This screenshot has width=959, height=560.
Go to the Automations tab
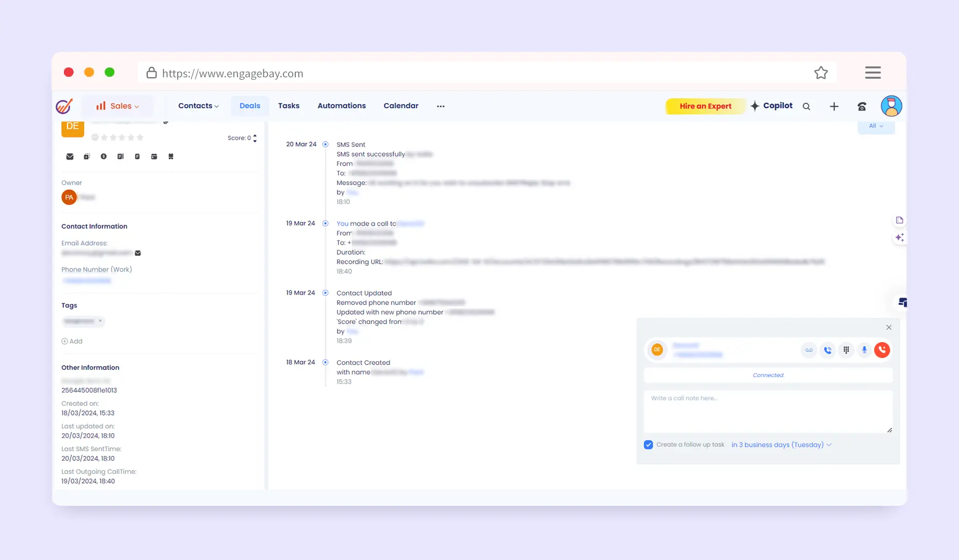click(x=341, y=106)
